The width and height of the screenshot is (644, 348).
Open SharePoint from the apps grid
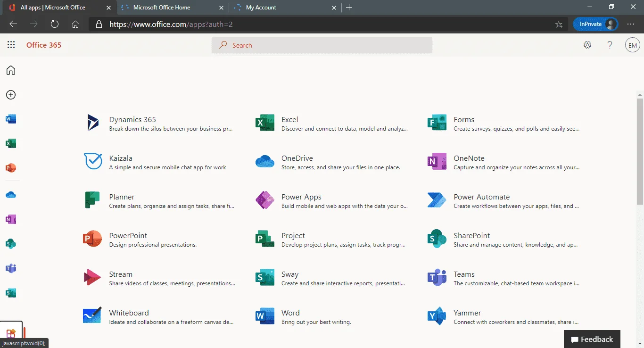point(437,239)
